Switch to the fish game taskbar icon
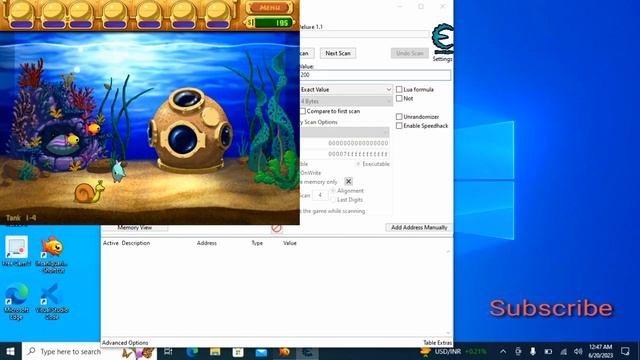This screenshot has height=360, width=640. coord(284,351)
